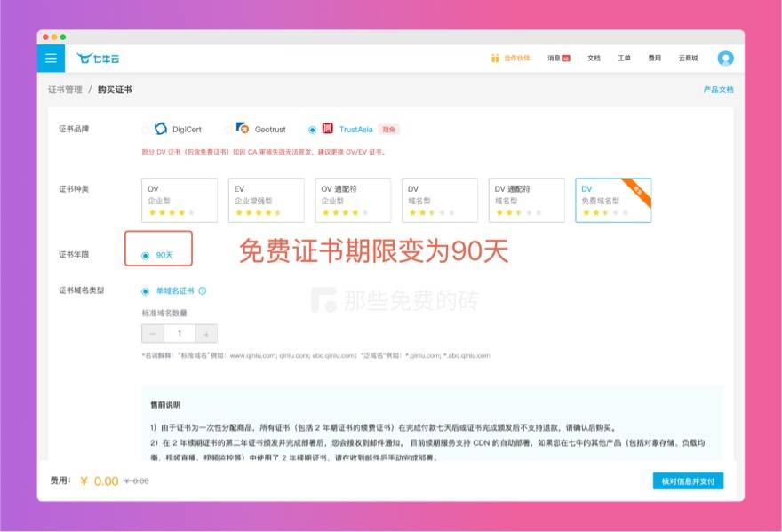This screenshot has width=782, height=532.
Task: Choose the DV 免费域名型 certificate card
Action: pos(613,200)
